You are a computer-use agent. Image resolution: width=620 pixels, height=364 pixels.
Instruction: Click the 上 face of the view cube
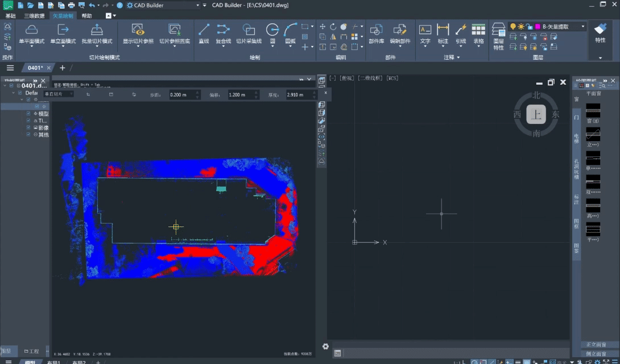(x=535, y=114)
